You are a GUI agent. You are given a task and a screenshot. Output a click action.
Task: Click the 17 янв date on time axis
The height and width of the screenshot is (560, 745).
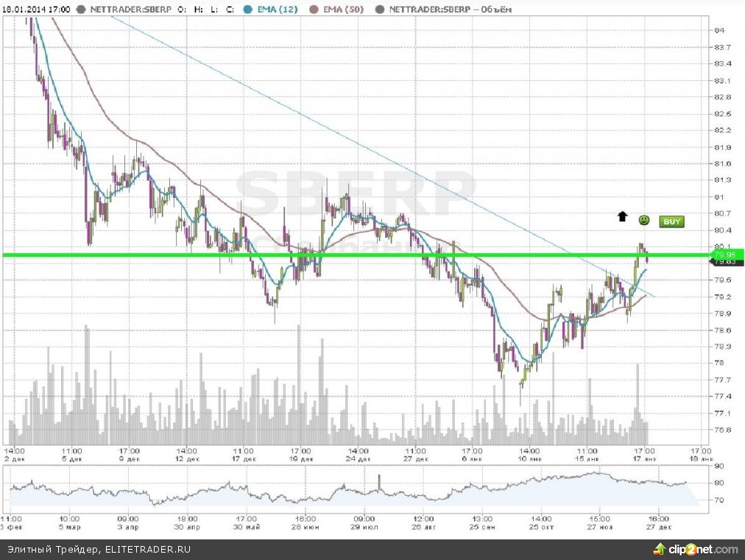pos(646,458)
